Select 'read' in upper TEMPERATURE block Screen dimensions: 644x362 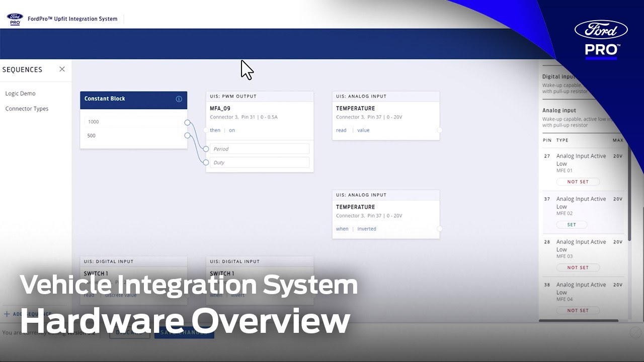[341, 130]
